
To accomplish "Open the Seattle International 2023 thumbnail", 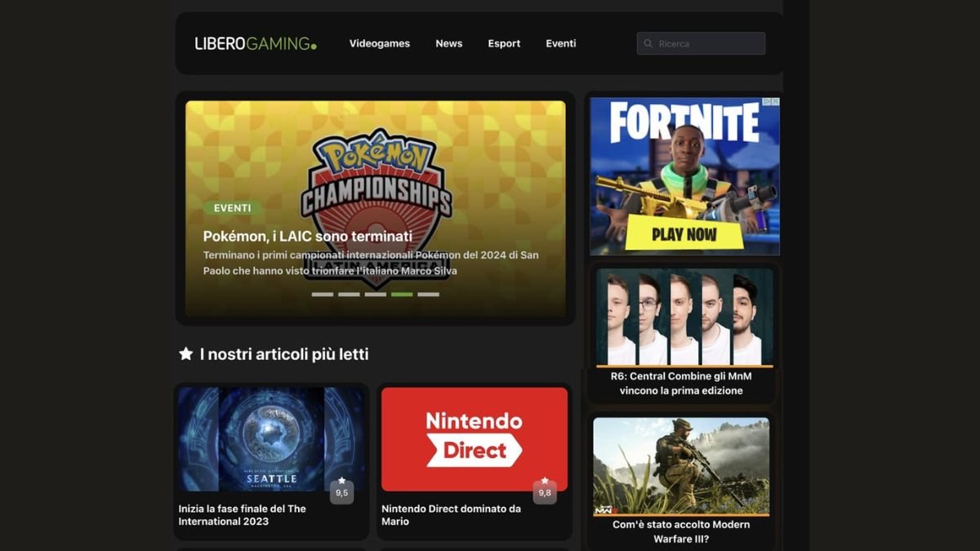I will (271, 439).
